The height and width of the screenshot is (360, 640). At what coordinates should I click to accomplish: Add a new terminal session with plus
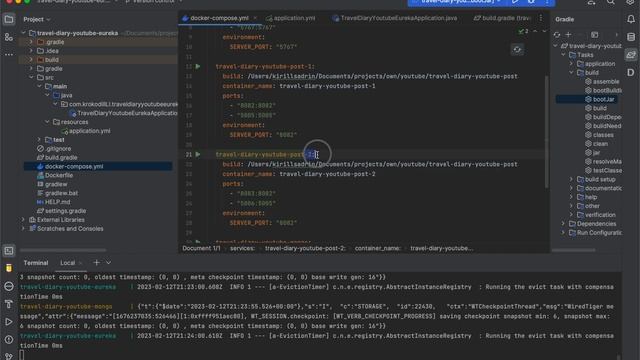(x=96, y=263)
